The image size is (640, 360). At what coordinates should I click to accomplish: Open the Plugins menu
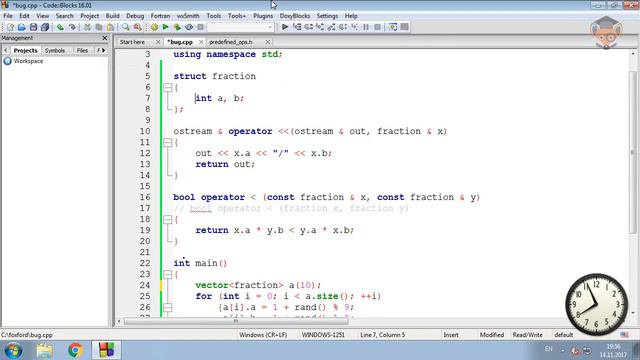pos(263,16)
